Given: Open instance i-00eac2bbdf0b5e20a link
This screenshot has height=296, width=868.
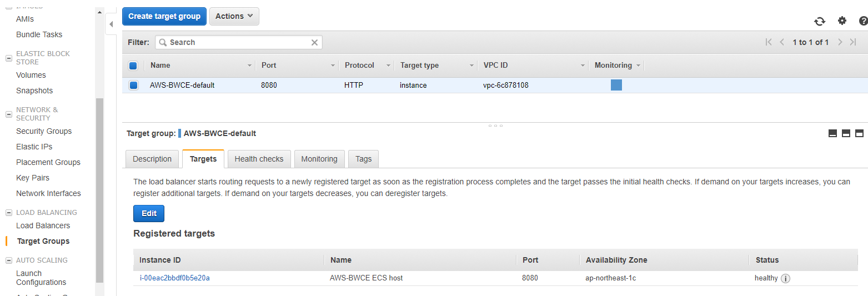Looking at the screenshot, I should [174, 278].
